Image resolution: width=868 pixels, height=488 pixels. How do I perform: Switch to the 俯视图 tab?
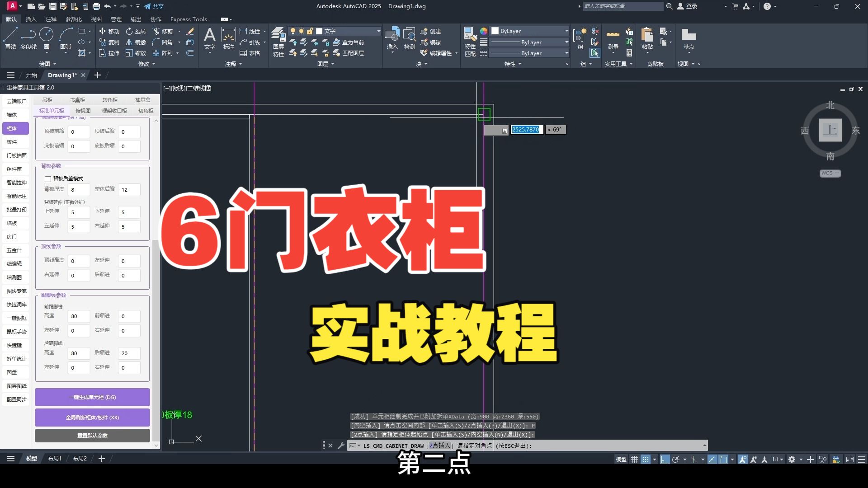[83, 111]
